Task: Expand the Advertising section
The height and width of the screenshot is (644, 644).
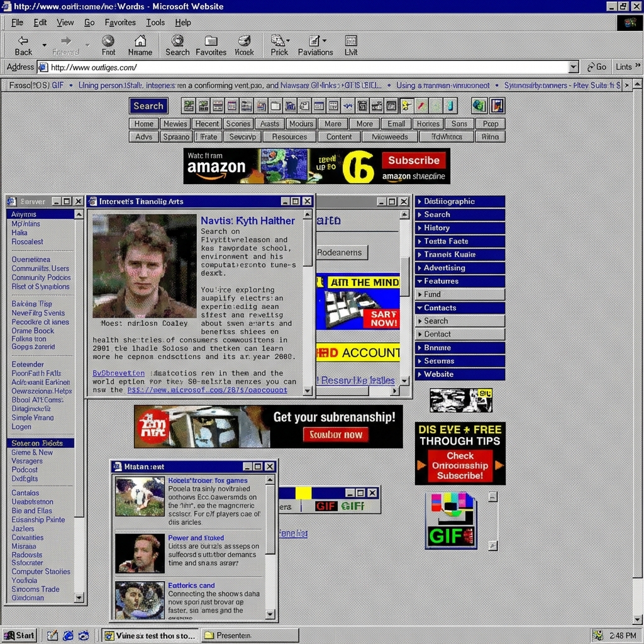Action: click(x=460, y=268)
